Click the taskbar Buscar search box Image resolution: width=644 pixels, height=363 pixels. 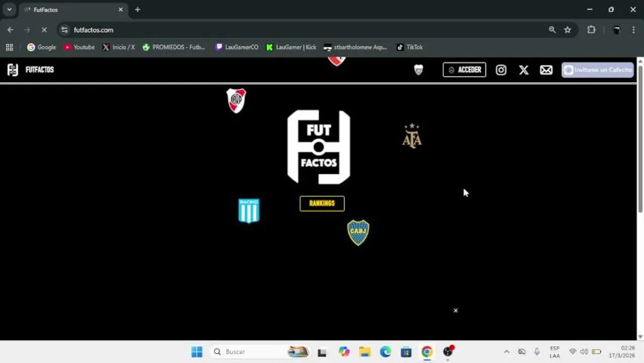coord(259,352)
